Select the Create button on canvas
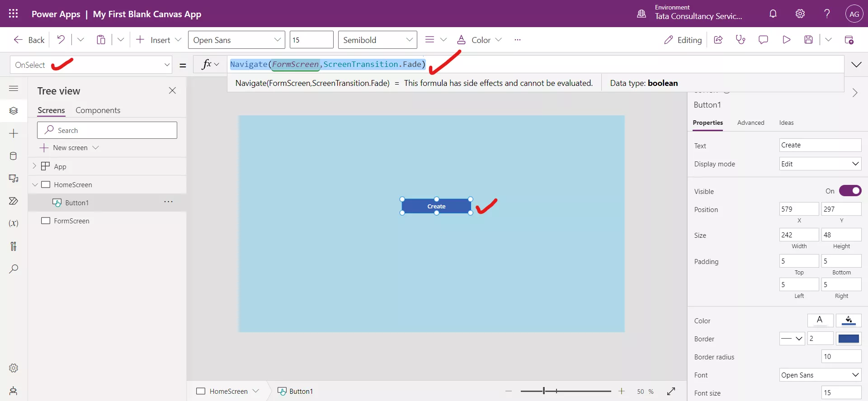The width and height of the screenshot is (868, 401). 436,206
